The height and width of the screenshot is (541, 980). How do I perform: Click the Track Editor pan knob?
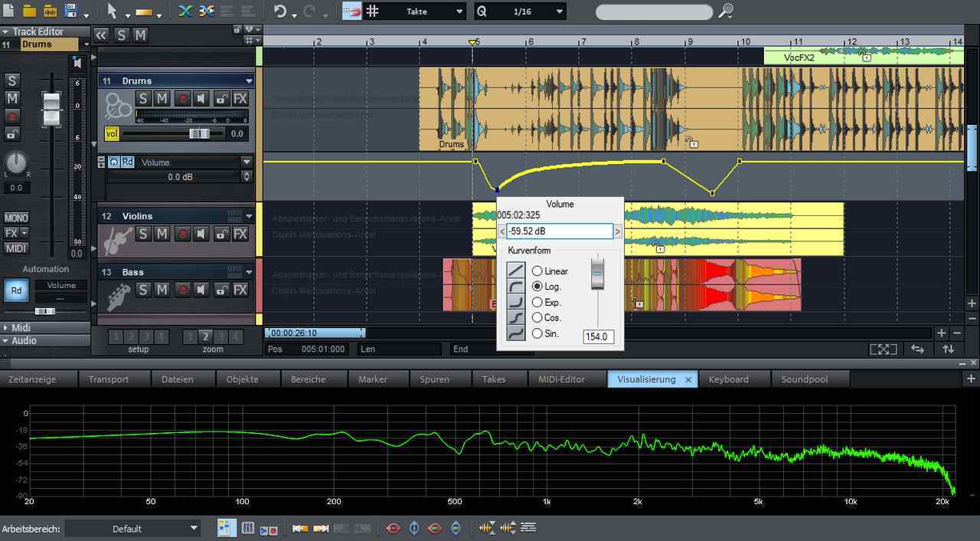[x=16, y=162]
